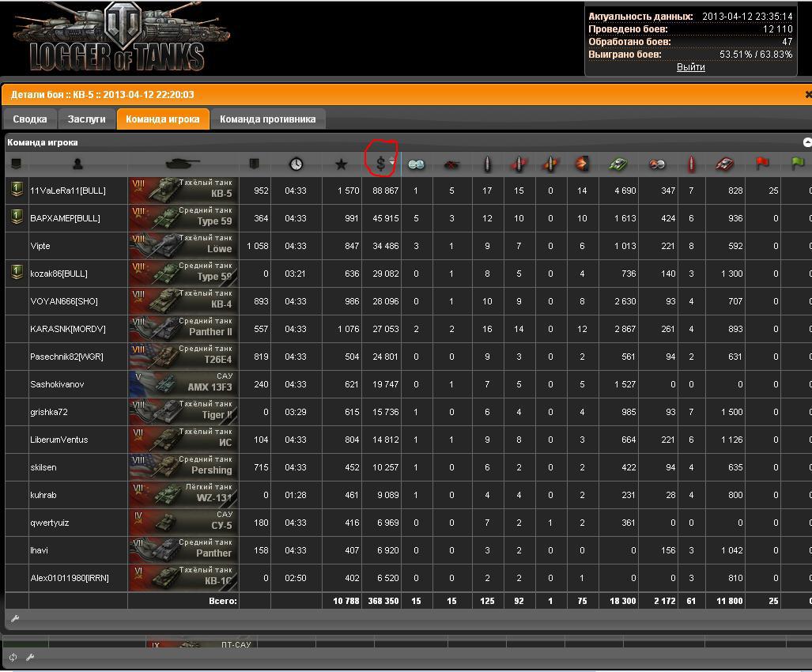Click platoon badge next to BAPXAMEP[BULL]
This screenshot has height=672, width=812.
click(x=16, y=217)
